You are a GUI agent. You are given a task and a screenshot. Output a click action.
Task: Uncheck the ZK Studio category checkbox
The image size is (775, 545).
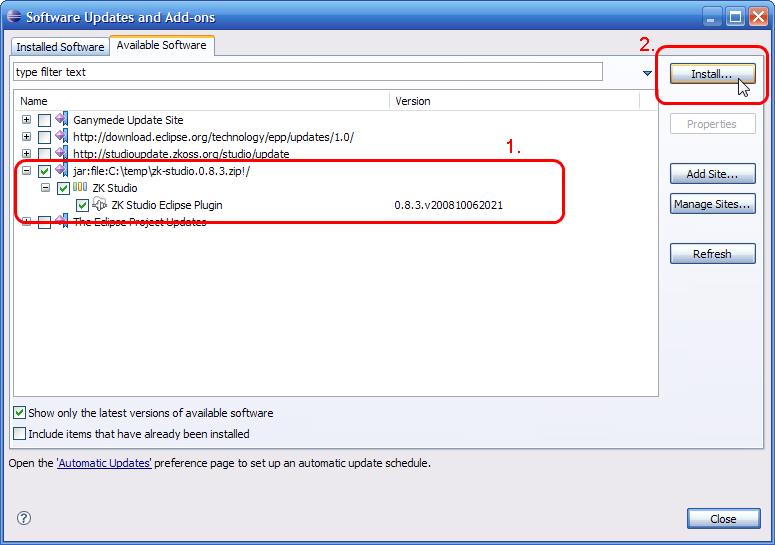[63, 188]
